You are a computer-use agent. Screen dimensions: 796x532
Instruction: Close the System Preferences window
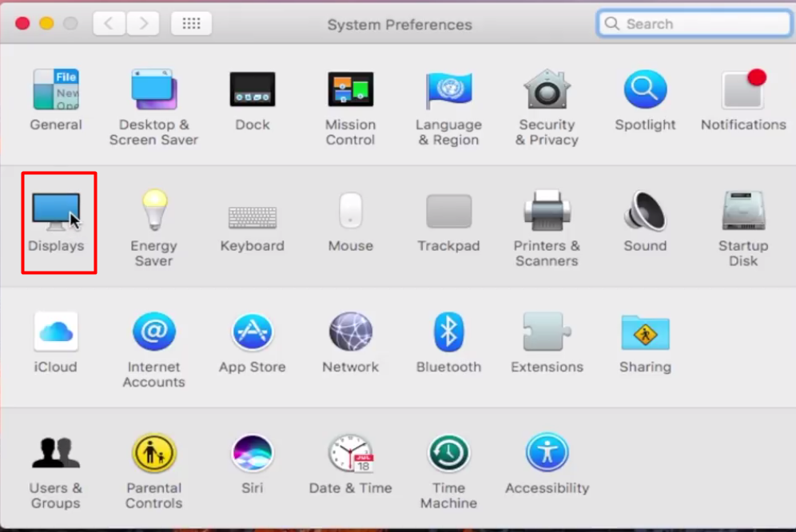tap(22, 23)
